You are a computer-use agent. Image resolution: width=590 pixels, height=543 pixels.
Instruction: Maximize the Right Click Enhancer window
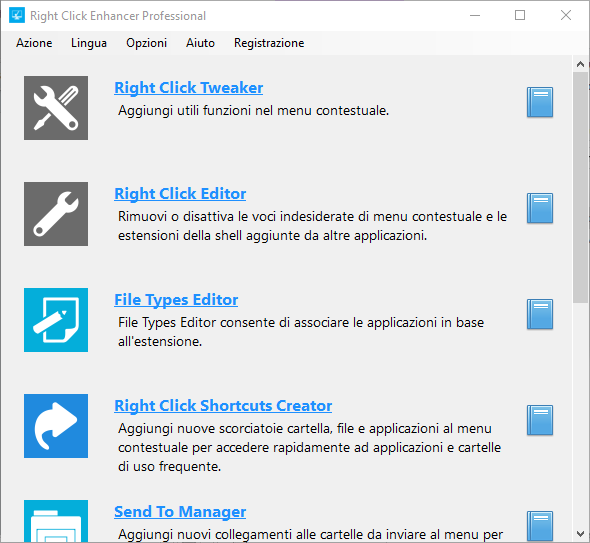[x=520, y=15]
